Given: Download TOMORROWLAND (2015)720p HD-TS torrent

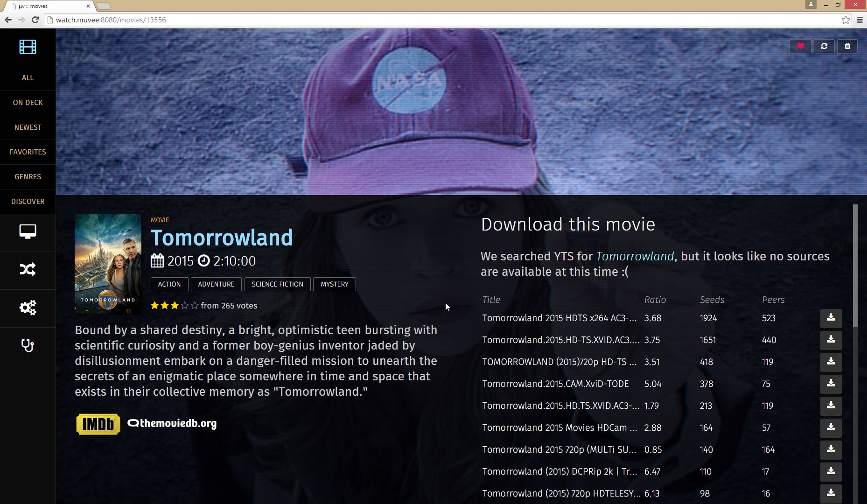Looking at the screenshot, I should [831, 362].
